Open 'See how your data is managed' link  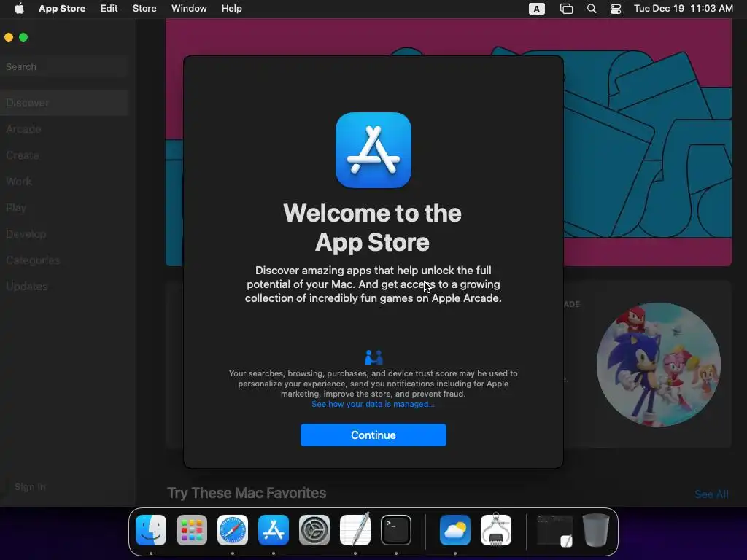pyautogui.click(x=373, y=404)
